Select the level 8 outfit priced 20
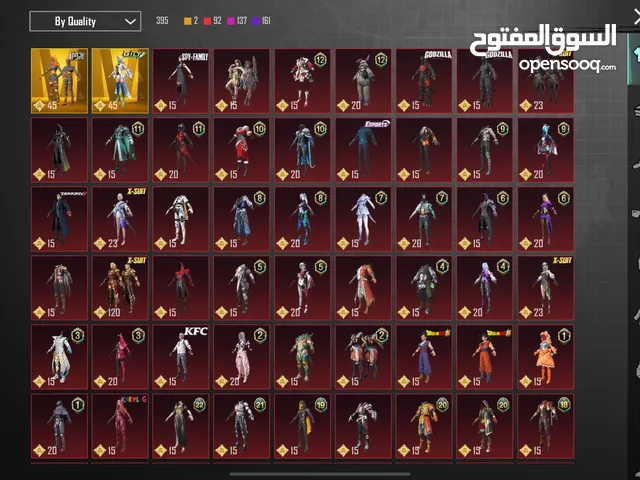640x480 pixels. pos(302,219)
